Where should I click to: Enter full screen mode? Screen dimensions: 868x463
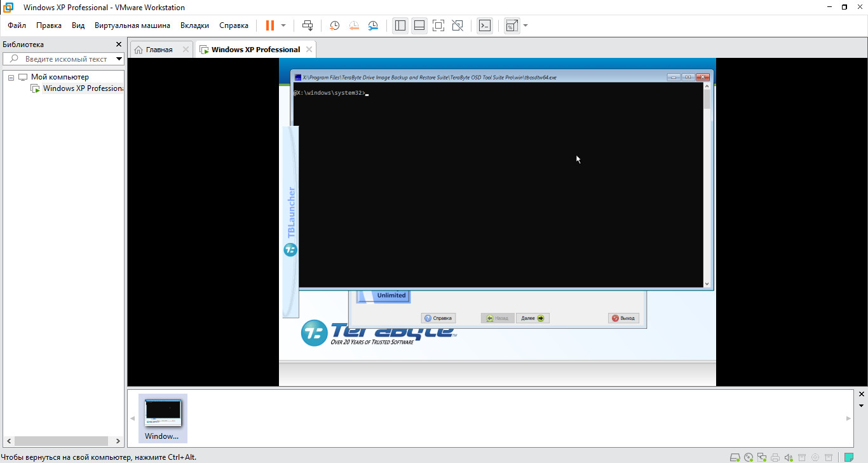click(438, 25)
